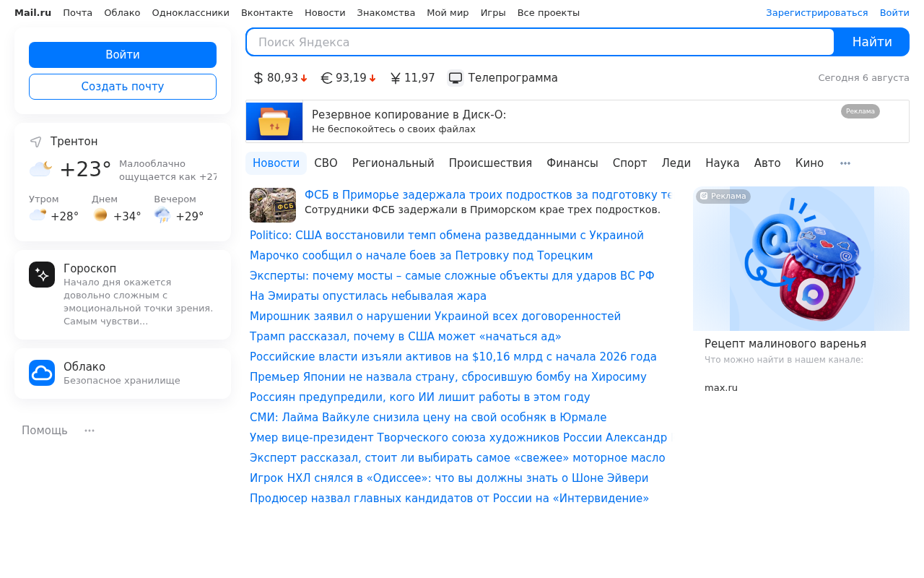Viewport: 924px width, 578px height.
Task: Select the Спорт tab
Action: pyautogui.click(x=630, y=163)
